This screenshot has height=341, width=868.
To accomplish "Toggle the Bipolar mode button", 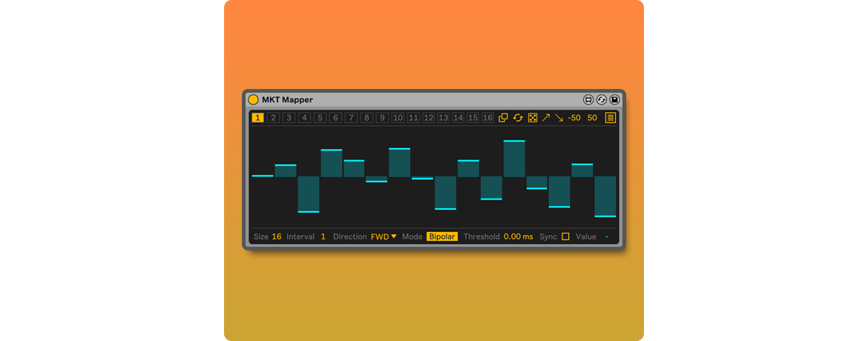I will 441,236.
